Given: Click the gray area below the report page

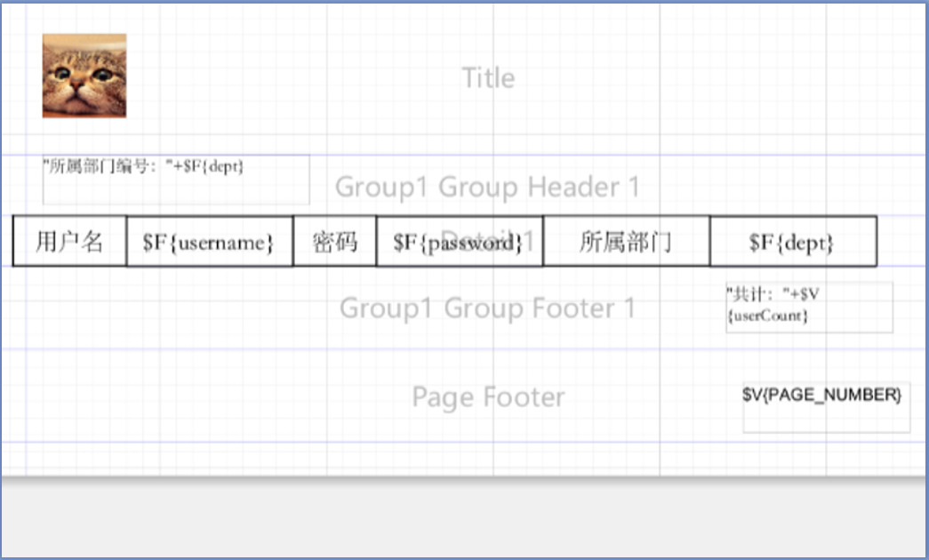Looking at the screenshot, I should pos(462,520).
